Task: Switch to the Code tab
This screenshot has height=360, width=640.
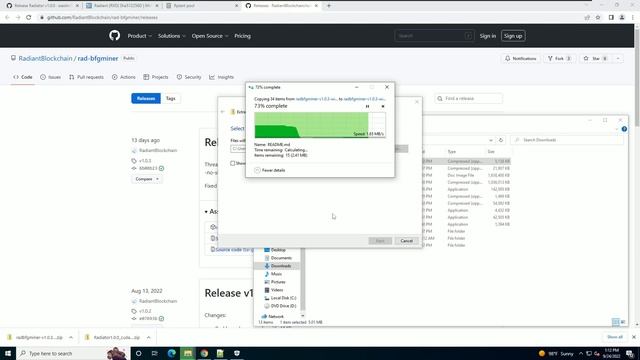Action: (x=23, y=77)
